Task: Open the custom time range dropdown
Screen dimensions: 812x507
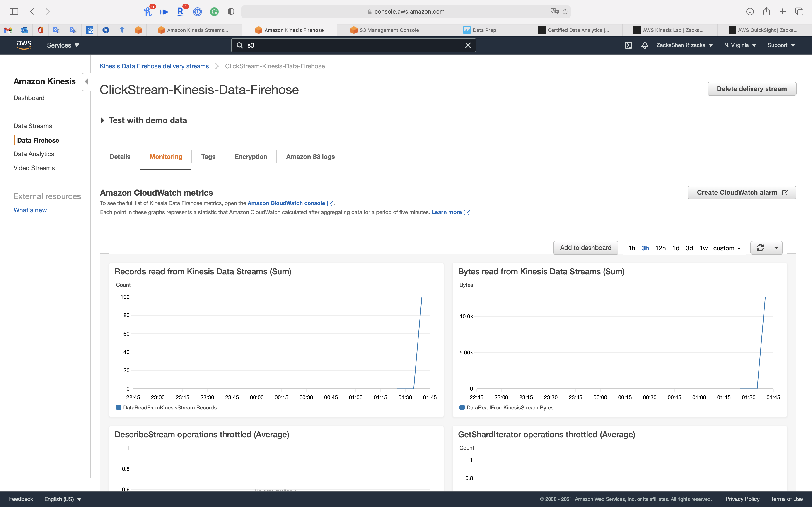Action: pos(726,248)
